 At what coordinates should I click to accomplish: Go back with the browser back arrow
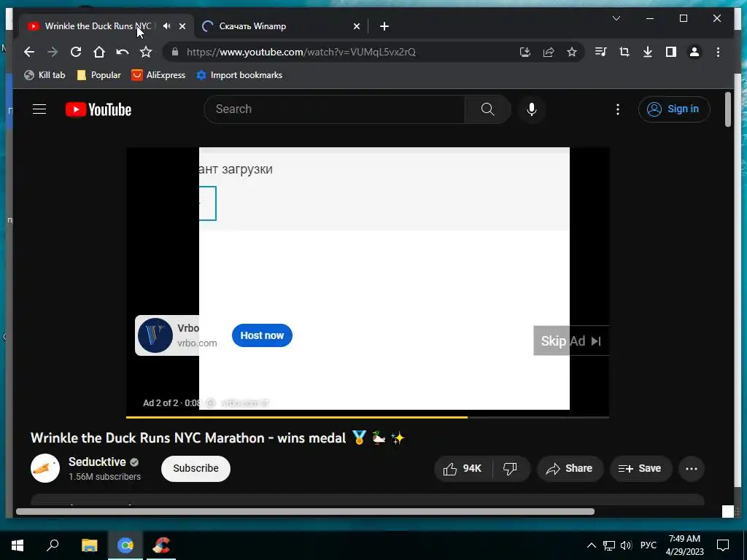pyautogui.click(x=29, y=52)
